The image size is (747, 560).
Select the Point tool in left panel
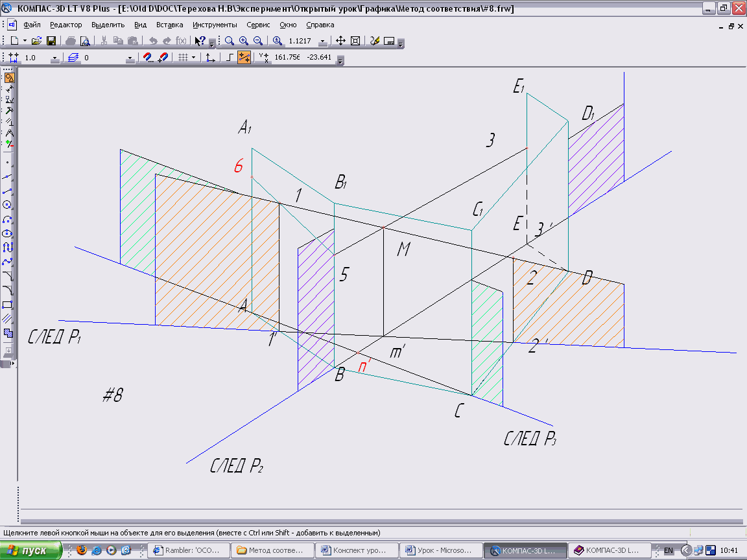[x=8, y=162]
